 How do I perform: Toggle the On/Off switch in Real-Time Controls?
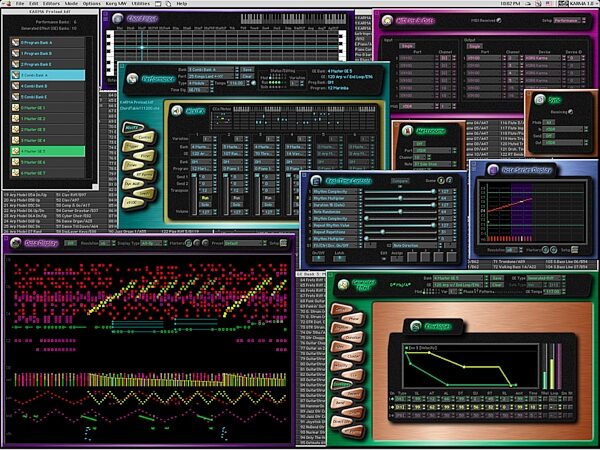pyautogui.click(x=318, y=259)
